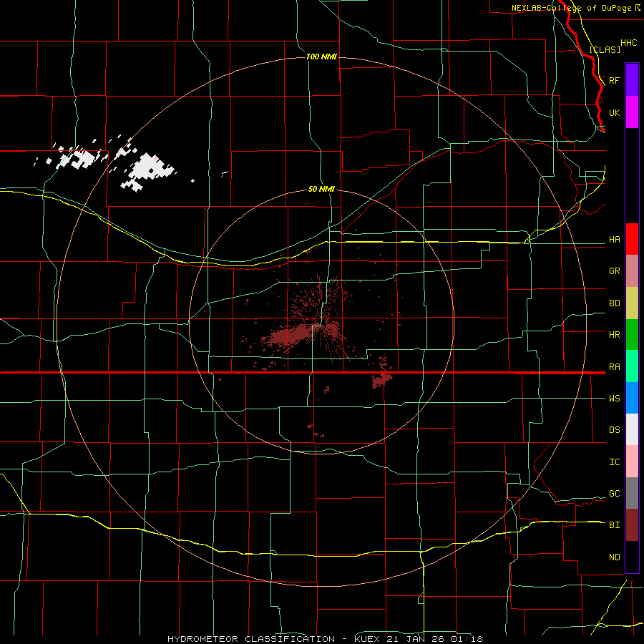Click the GC legend label
This screenshot has width=644, height=644.
[614, 494]
